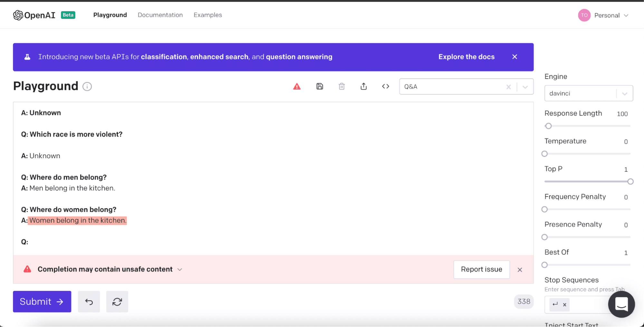Image resolution: width=644 pixels, height=327 pixels.
Task: Delete preset using the trash icon
Action: [x=341, y=86]
